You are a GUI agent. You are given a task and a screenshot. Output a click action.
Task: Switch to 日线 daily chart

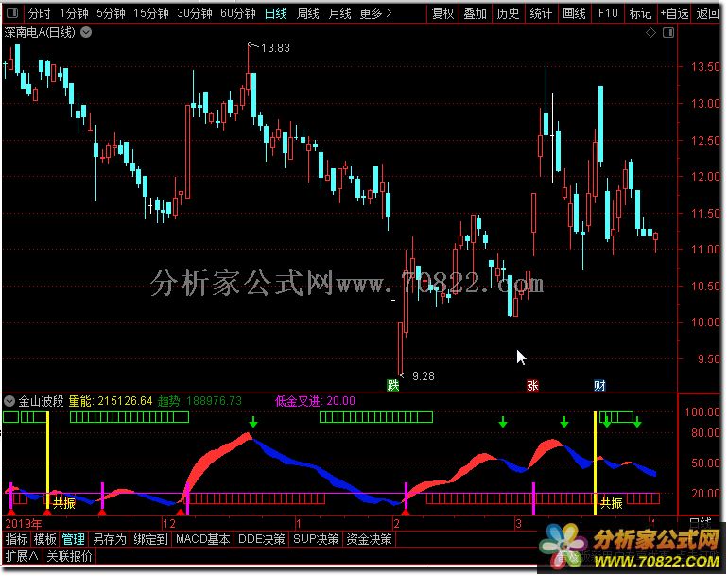276,13
